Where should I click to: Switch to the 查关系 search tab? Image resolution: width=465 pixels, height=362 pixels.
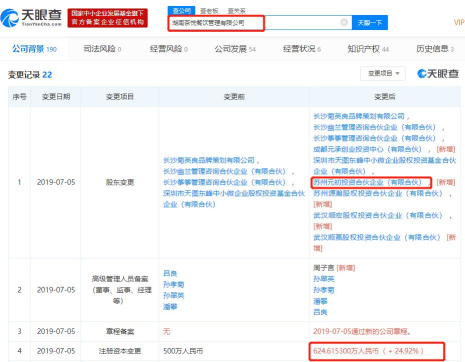[x=236, y=11]
